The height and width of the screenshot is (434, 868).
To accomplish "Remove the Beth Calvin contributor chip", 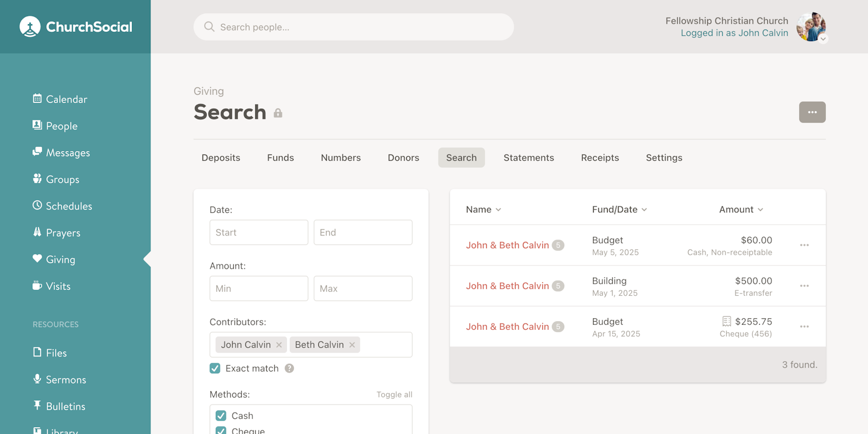I will 352,344.
